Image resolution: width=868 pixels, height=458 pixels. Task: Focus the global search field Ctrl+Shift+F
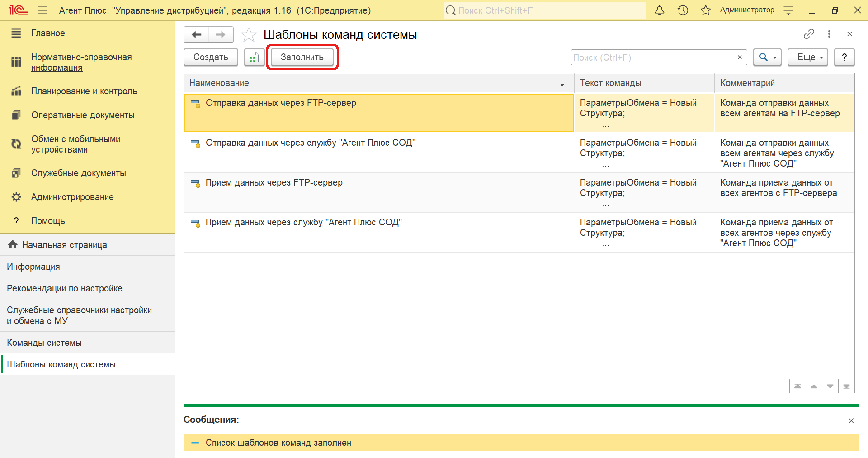[x=545, y=10]
